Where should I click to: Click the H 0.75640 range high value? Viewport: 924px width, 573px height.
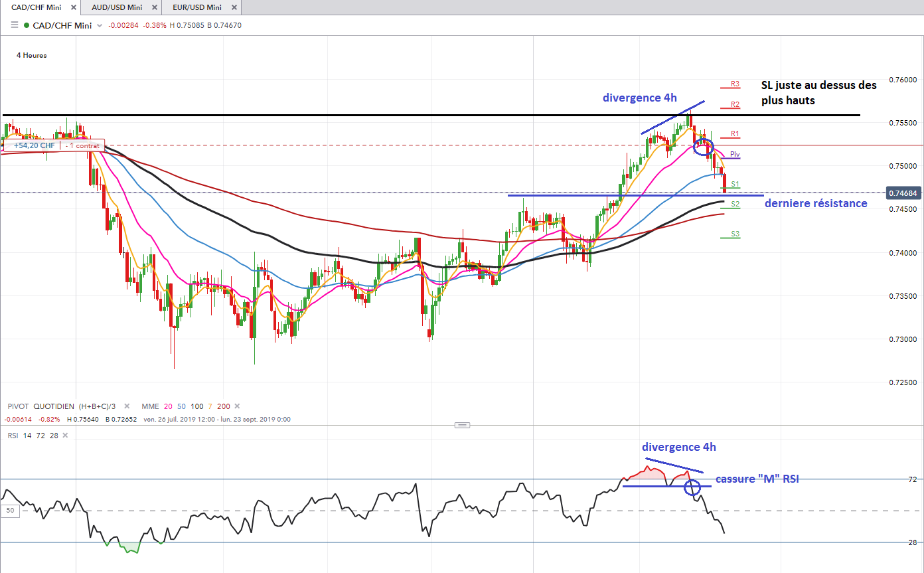(x=84, y=420)
